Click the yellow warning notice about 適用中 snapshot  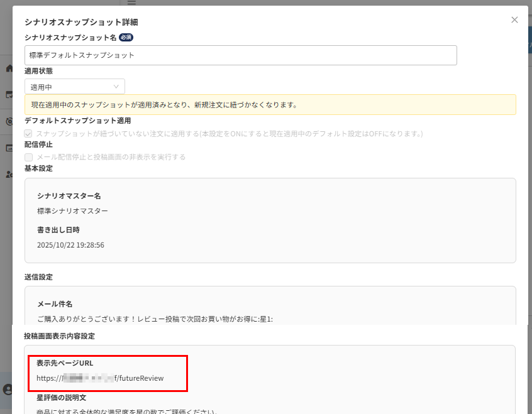[270, 104]
